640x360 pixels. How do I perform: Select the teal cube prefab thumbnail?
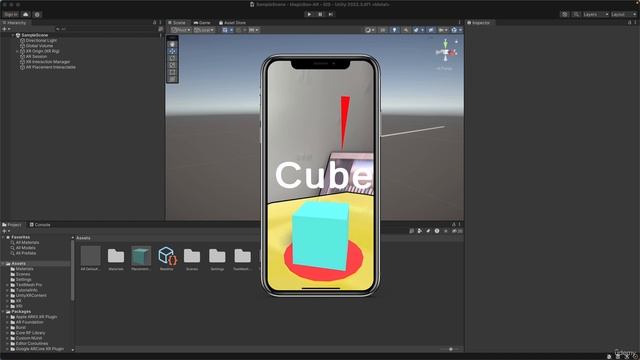141,256
